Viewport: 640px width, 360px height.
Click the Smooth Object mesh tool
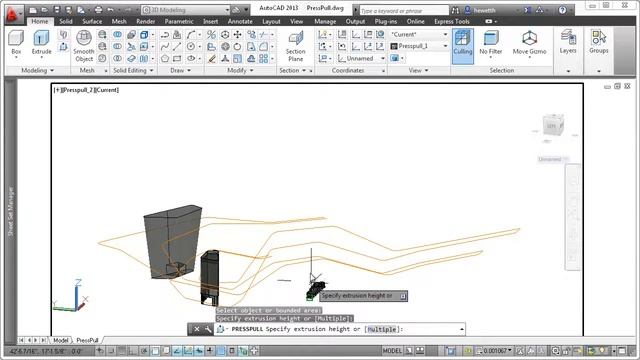coord(84,46)
